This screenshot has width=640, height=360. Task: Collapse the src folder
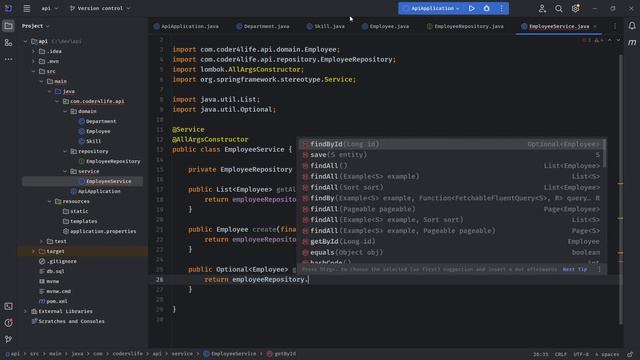pyautogui.click(x=33, y=71)
